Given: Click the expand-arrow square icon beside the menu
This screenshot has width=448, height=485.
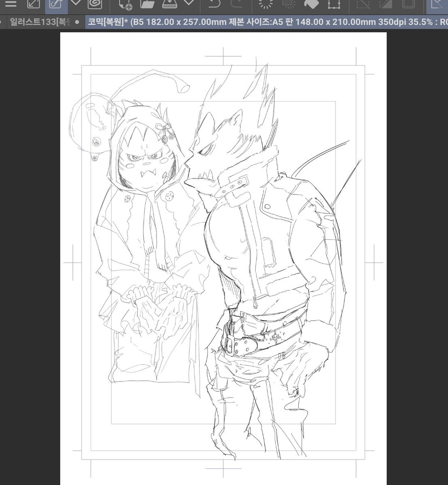Looking at the screenshot, I should tap(34, 4).
